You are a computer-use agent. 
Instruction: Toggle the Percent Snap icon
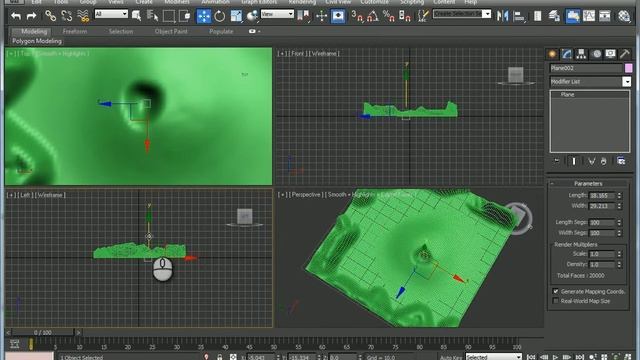tap(389, 16)
